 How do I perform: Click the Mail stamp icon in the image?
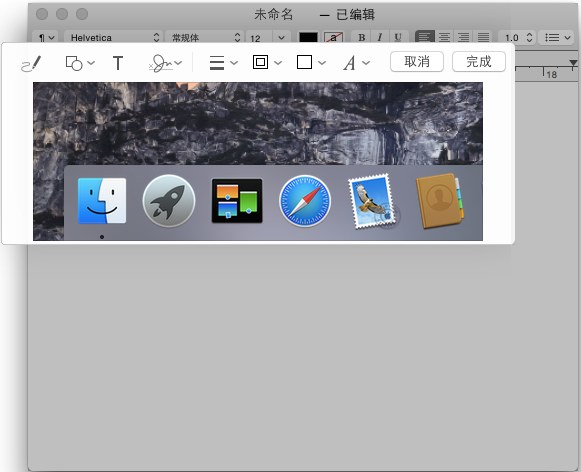373,201
